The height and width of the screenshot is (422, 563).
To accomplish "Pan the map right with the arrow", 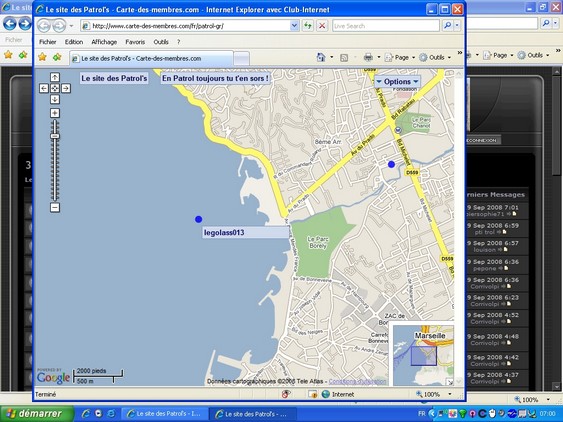I will [x=66, y=88].
